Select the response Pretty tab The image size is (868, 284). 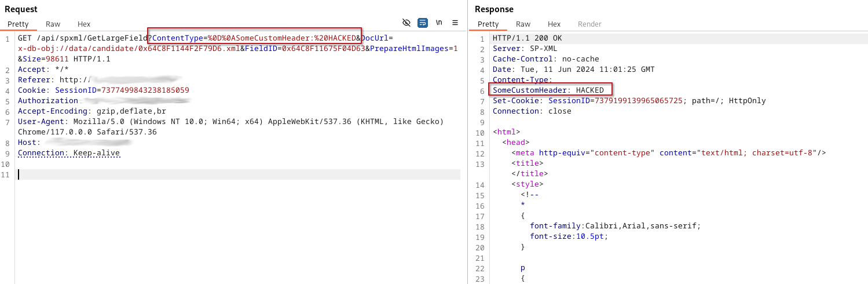click(x=488, y=24)
